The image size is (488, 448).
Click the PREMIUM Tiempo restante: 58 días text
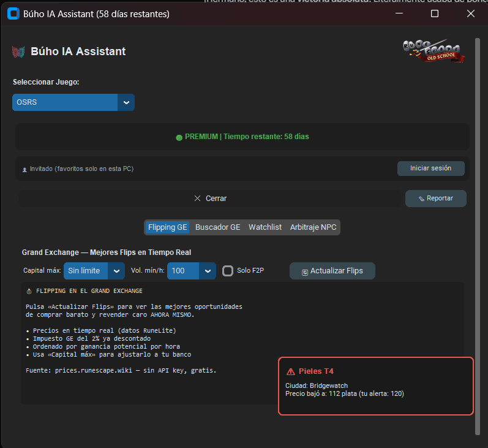click(x=247, y=137)
